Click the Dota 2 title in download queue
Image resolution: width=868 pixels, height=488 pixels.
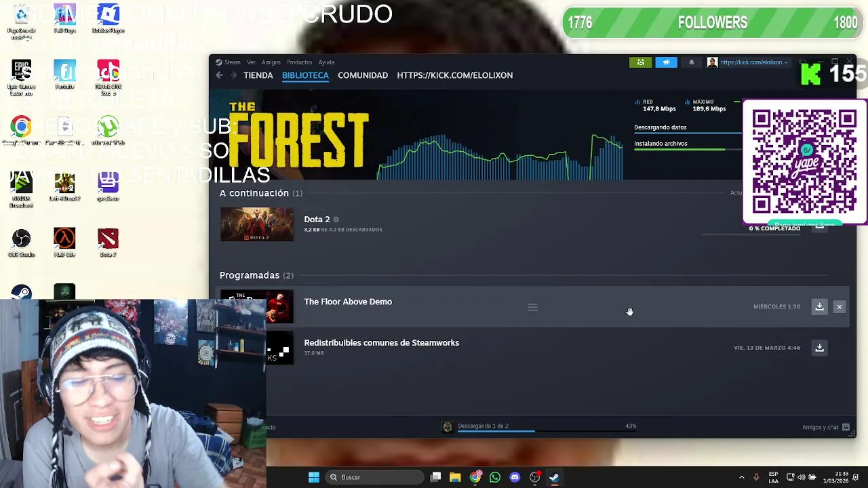coord(317,220)
